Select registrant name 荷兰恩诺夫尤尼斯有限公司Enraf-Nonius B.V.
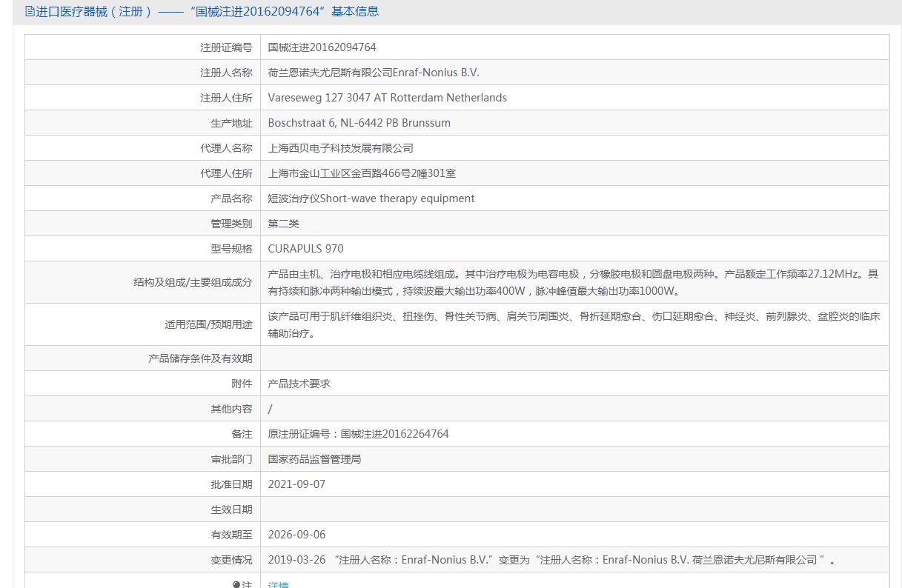Viewport: 902px width, 588px height. coord(374,73)
